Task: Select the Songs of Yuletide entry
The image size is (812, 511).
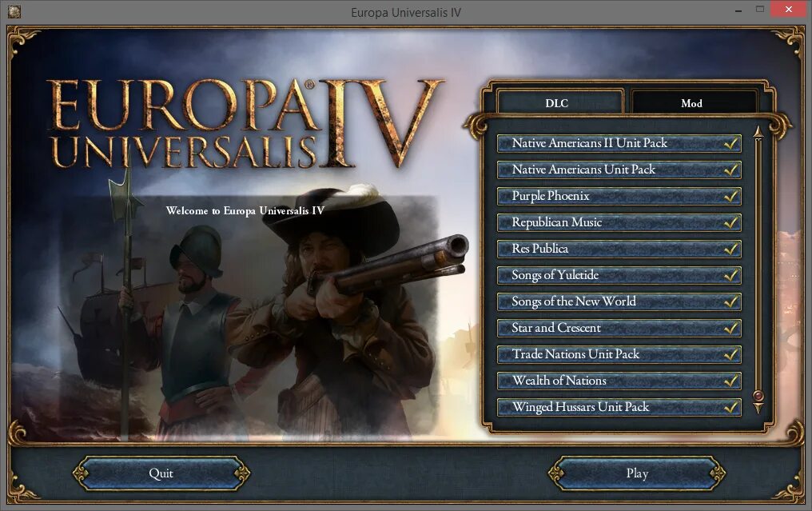Action: pyautogui.click(x=619, y=275)
